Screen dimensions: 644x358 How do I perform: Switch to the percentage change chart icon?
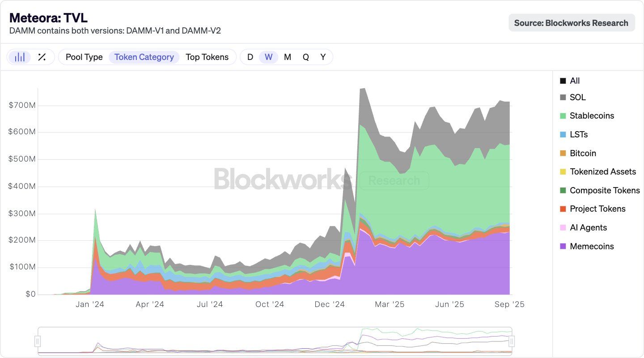(42, 57)
